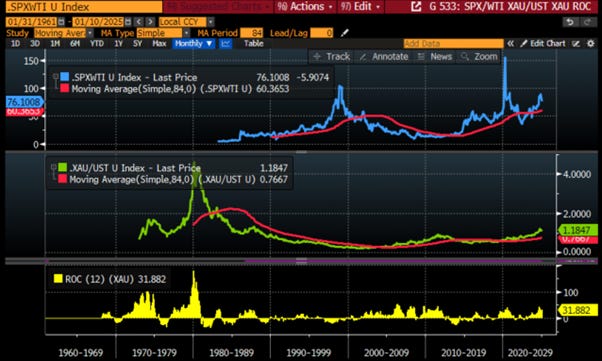Click the MA Period 84 field
This screenshot has width=602, height=361.
point(251,33)
